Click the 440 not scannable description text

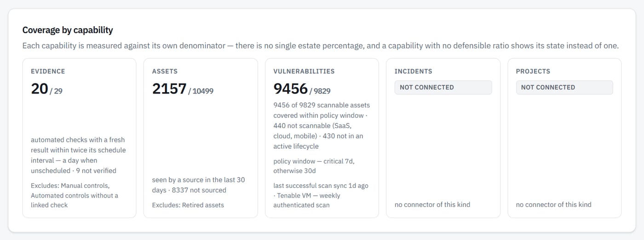[322, 126]
